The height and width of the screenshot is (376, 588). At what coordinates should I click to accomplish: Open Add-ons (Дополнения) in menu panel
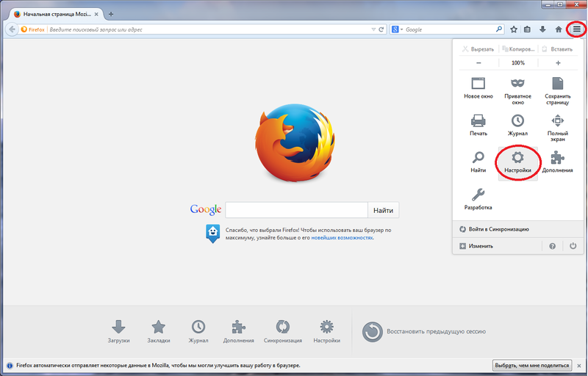click(558, 162)
